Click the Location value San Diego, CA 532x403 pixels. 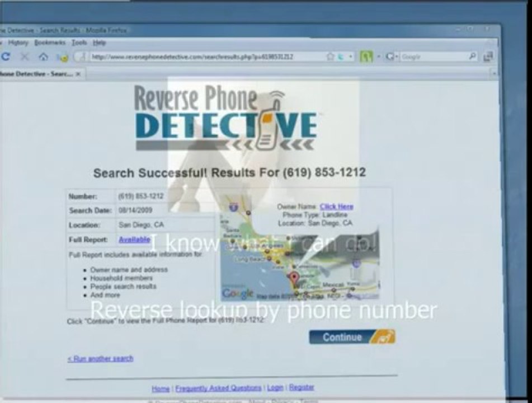(x=141, y=225)
